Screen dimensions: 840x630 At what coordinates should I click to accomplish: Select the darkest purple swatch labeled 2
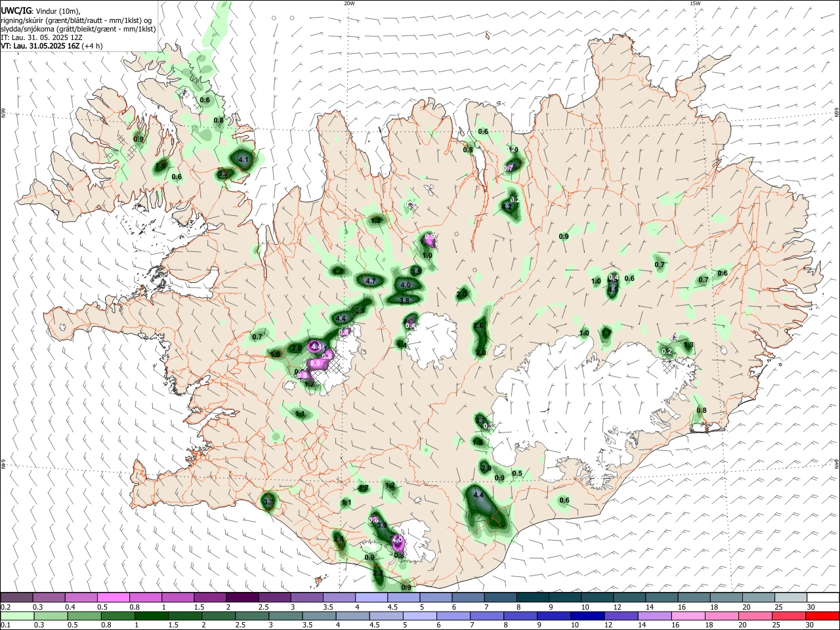click(x=241, y=597)
